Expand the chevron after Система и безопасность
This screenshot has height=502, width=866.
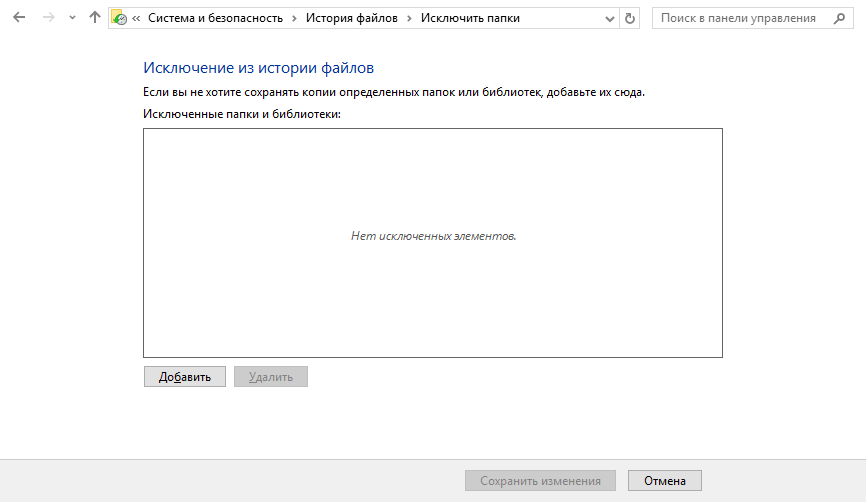(x=294, y=18)
